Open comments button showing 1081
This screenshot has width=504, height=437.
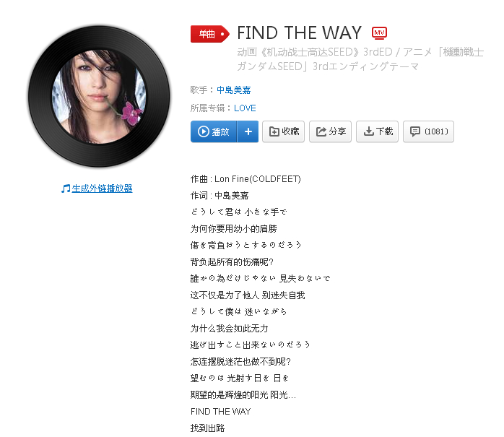coord(428,131)
